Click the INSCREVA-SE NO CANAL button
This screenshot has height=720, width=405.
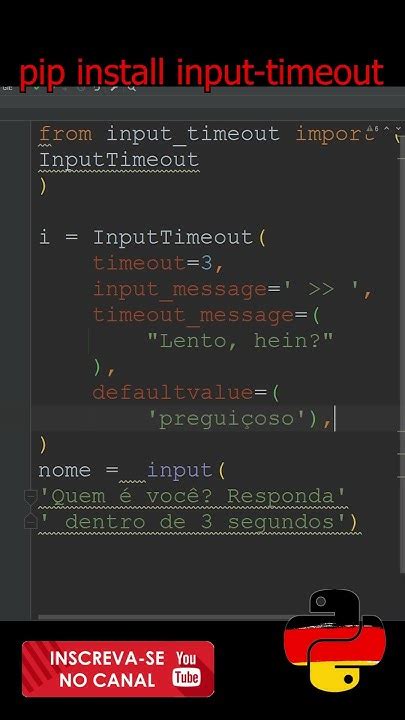point(118,669)
